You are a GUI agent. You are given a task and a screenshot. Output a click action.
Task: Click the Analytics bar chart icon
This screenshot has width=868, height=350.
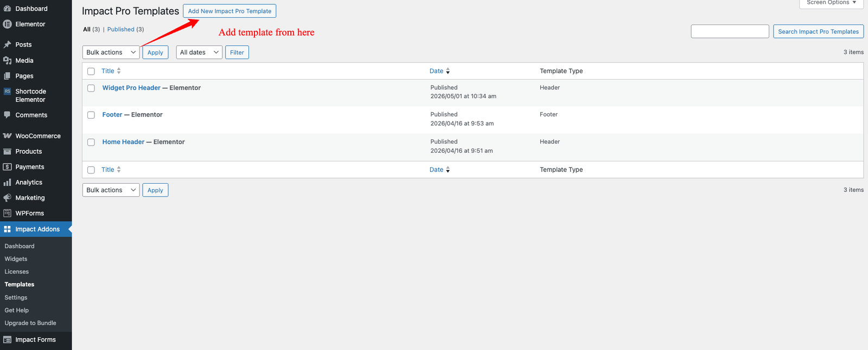[x=7, y=183]
